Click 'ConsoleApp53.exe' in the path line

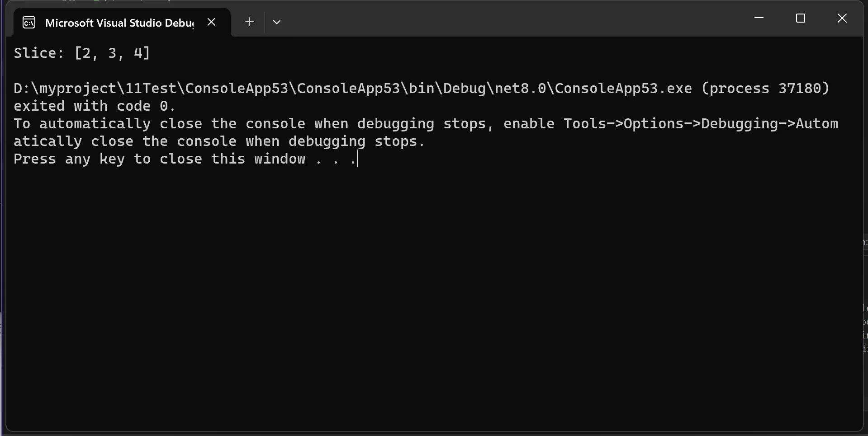coord(623,88)
